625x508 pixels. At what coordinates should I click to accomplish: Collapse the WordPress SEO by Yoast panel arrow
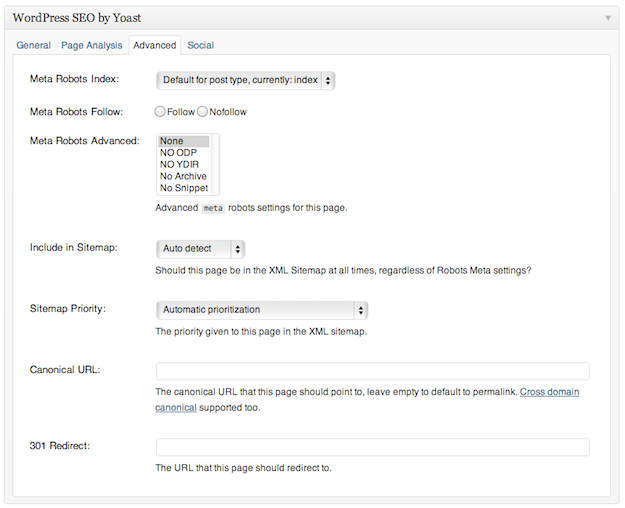pyautogui.click(x=608, y=18)
